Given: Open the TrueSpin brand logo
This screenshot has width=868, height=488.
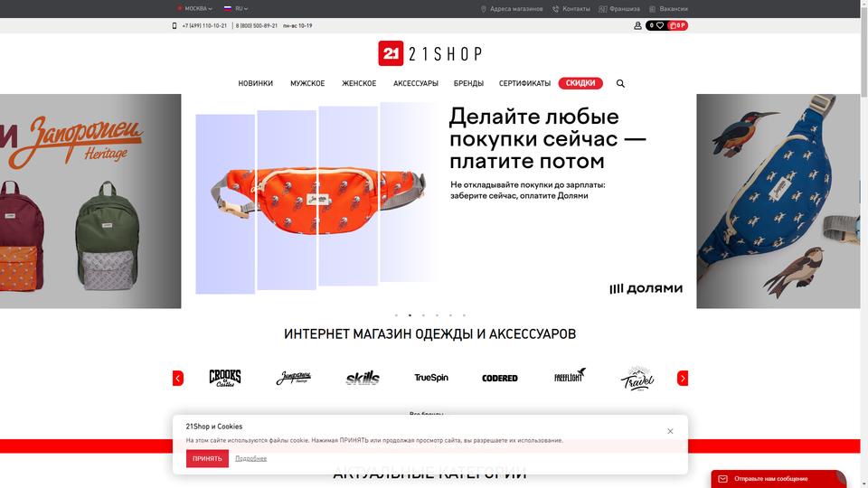Looking at the screenshot, I should [x=431, y=378].
